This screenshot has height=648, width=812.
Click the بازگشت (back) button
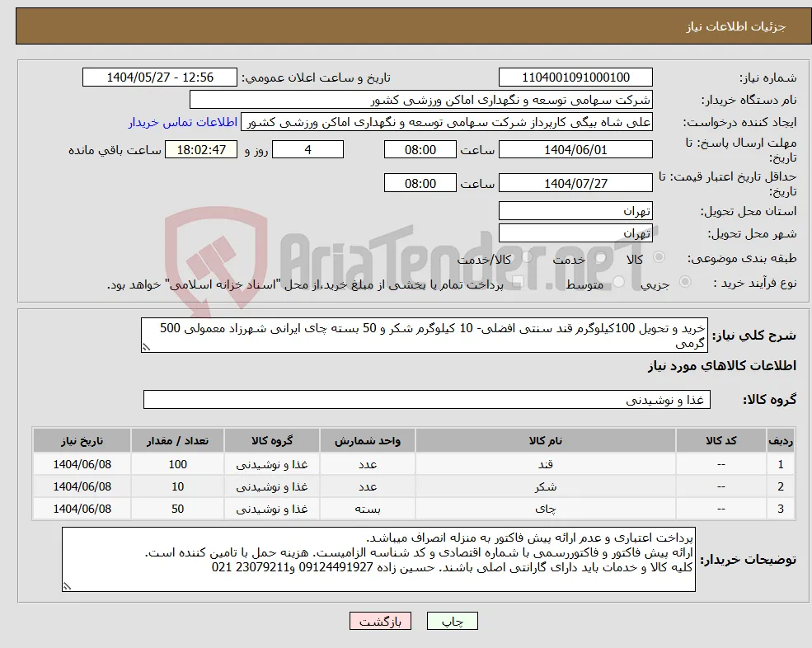pos(380,621)
